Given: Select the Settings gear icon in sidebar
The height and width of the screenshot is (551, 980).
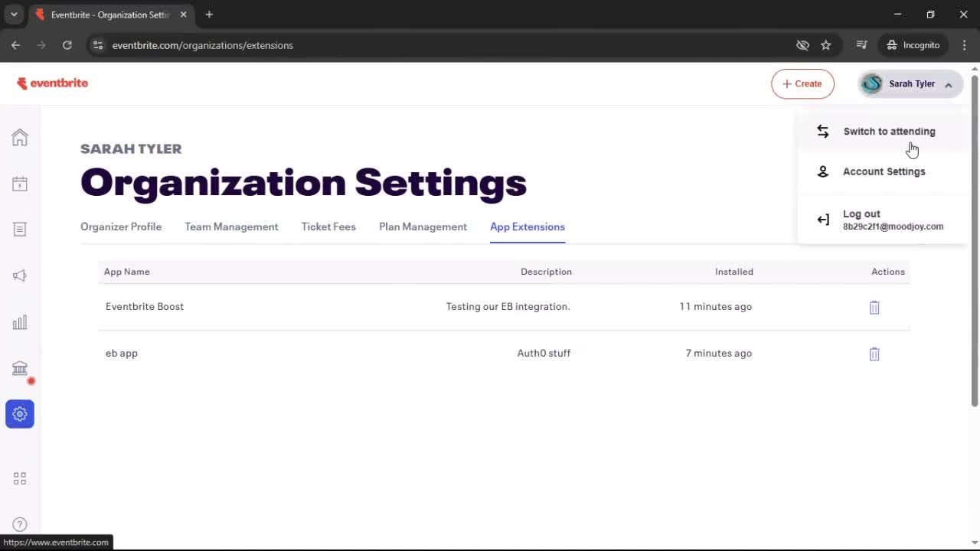Looking at the screenshot, I should (x=20, y=414).
